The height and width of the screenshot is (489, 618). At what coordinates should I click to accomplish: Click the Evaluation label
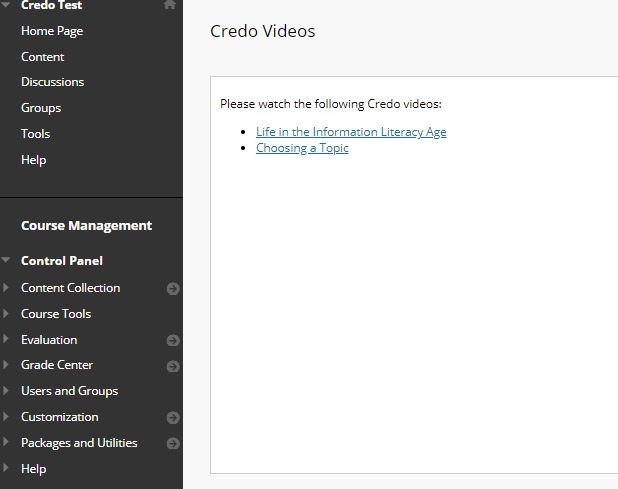click(x=49, y=340)
